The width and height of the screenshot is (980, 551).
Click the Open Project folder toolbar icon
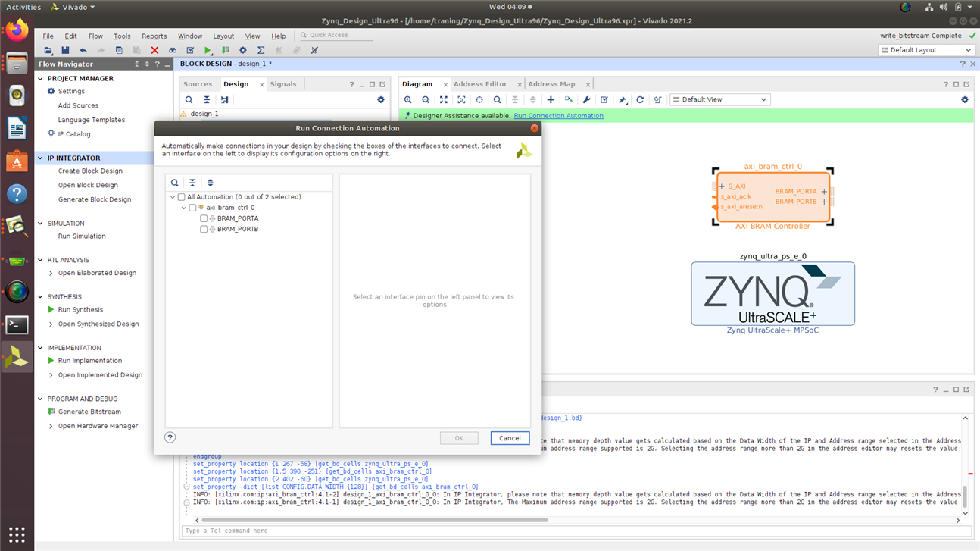(48, 50)
